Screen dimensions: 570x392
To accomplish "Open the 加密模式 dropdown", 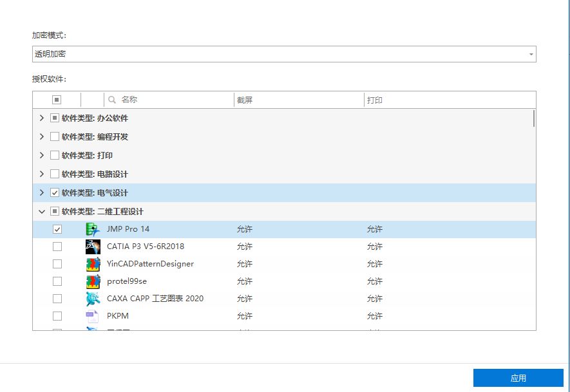I will tap(284, 54).
